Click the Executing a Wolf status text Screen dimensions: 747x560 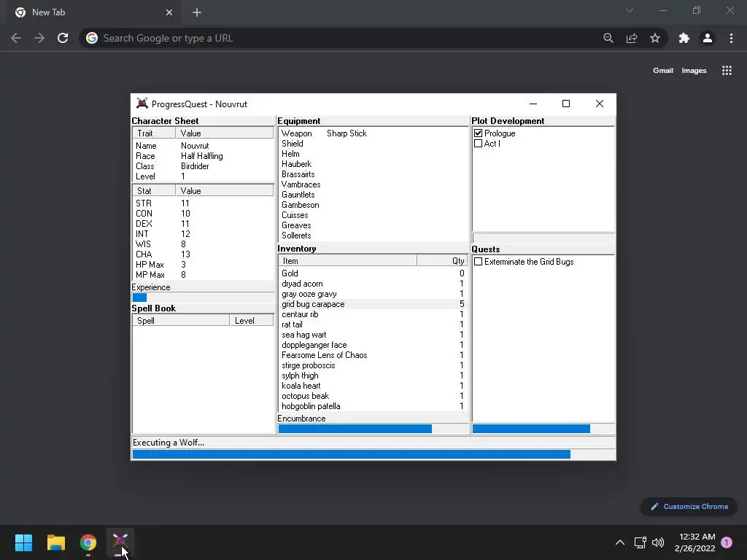tap(169, 443)
